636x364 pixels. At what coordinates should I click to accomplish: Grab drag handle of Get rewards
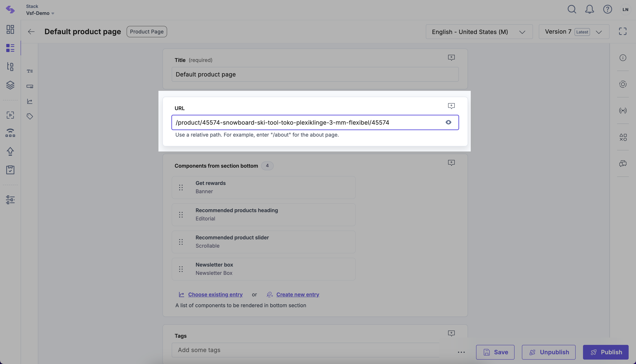(x=181, y=188)
